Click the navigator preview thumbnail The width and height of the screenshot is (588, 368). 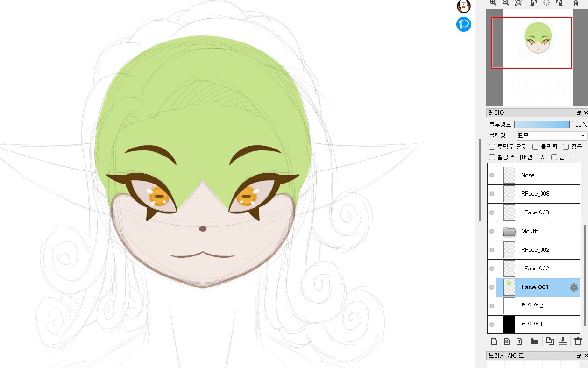point(538,56)
